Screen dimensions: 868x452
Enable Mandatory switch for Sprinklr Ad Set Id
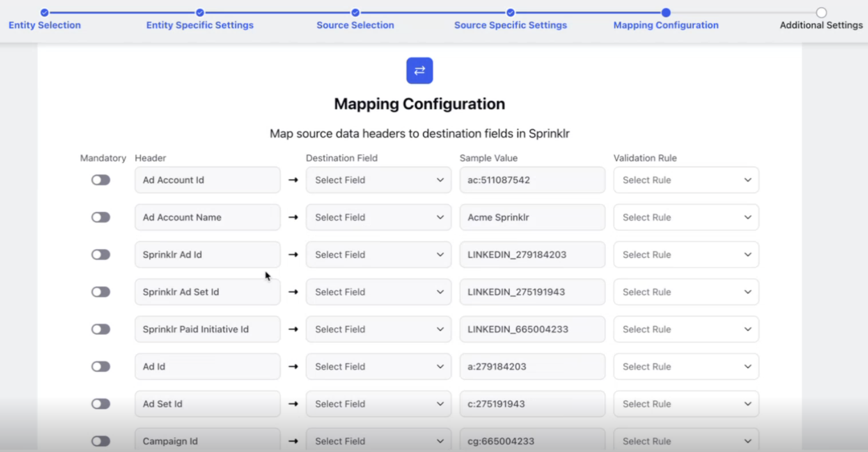pyautogui.click(x=101, y=292)
